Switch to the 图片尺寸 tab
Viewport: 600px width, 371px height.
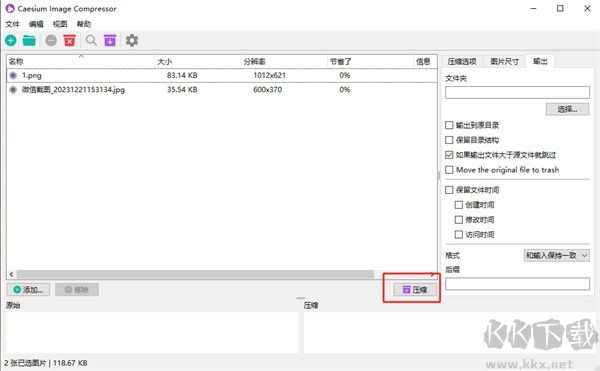504,61
